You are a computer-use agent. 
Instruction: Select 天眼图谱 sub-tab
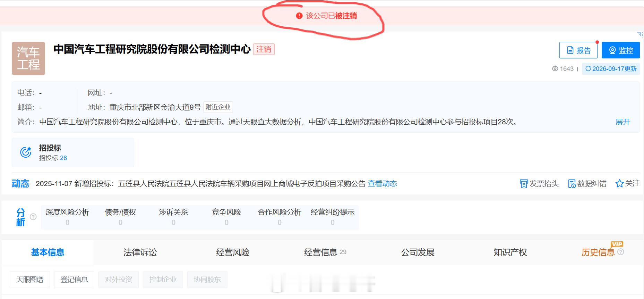[30, 280]
